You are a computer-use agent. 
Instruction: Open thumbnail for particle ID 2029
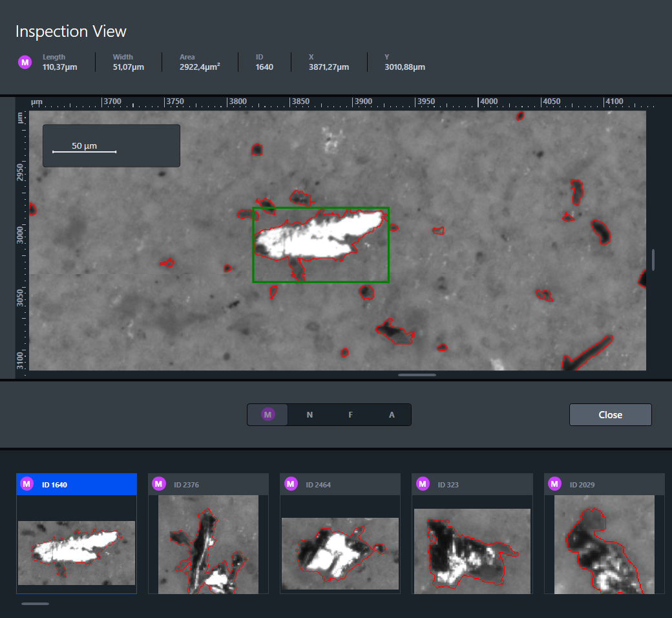604,544
